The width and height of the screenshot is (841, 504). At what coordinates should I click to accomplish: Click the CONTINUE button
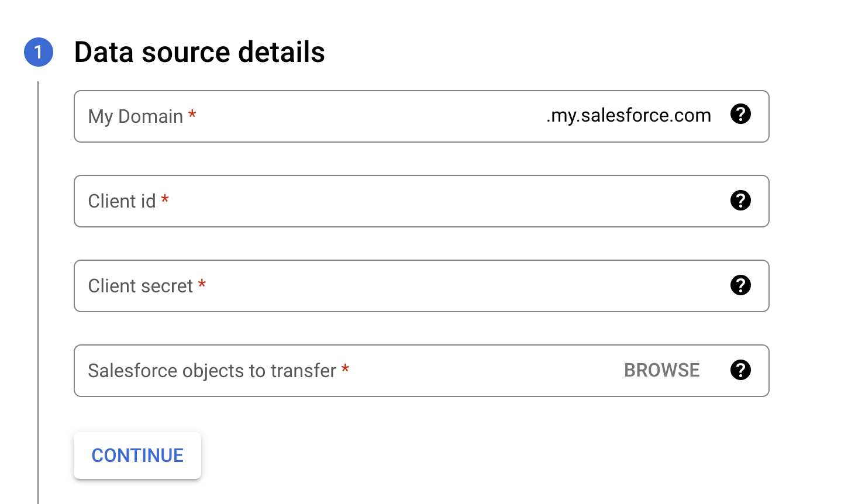tap(137, 455)
